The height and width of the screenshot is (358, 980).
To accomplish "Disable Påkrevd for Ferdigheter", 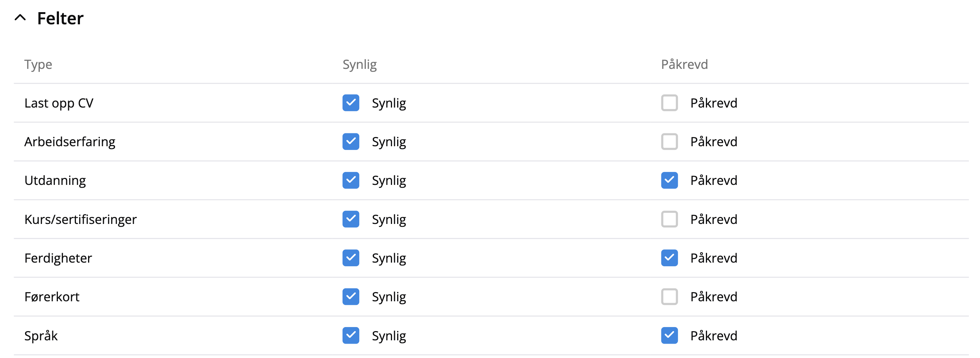I will (x=669, y=258).
